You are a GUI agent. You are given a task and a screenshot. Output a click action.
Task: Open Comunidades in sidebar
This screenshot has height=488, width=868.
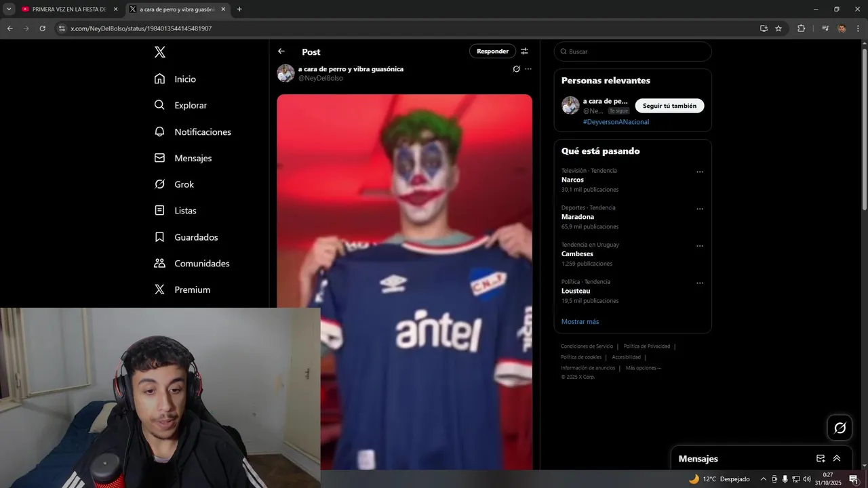[x=192, y=263]
